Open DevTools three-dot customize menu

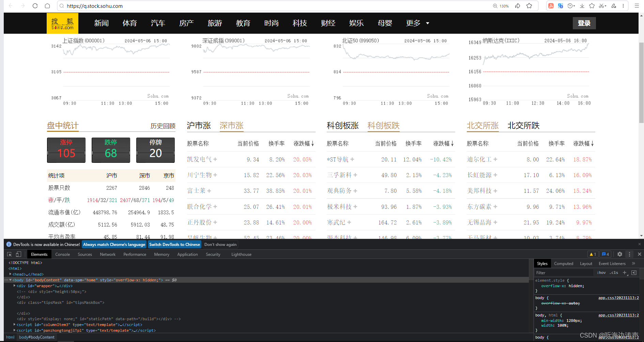point(629,254)
